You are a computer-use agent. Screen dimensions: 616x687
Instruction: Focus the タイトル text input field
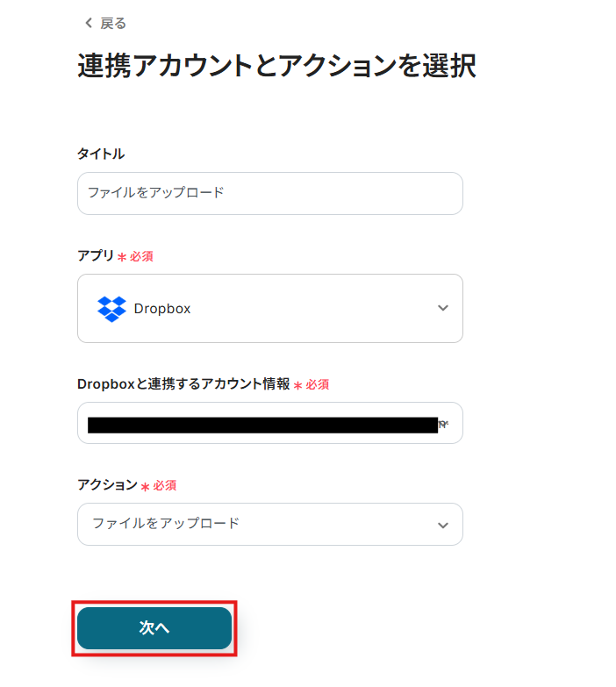(269, 193)
